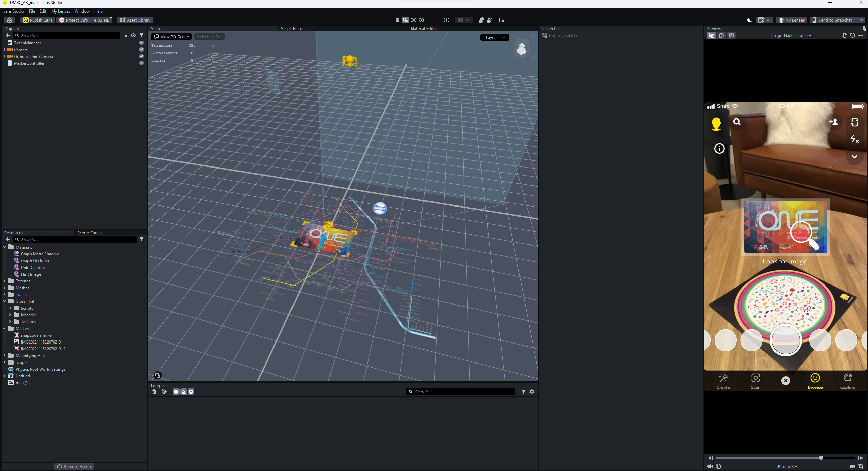Uncheck the TweenManager object checkbox
Image resolution: width=868 pixels, height=471 pixels.
tap(141, 43)
